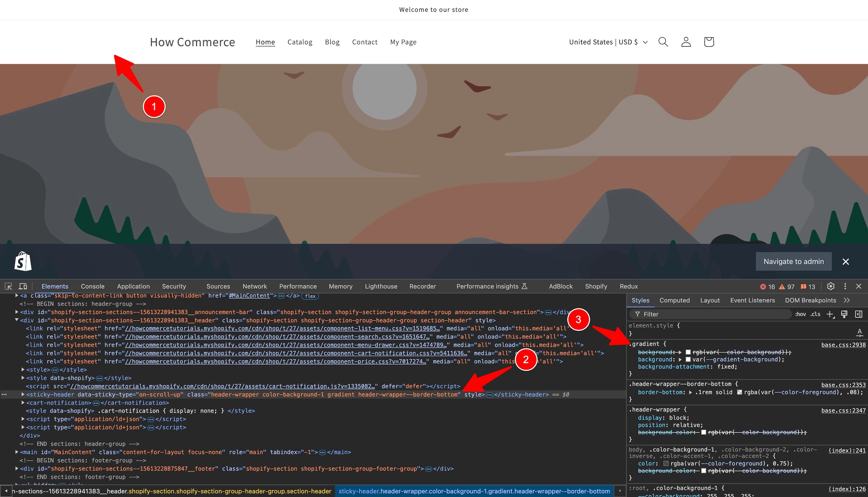Click the warning count badge showing 97

pyautogui.click(x=787, y=287)
